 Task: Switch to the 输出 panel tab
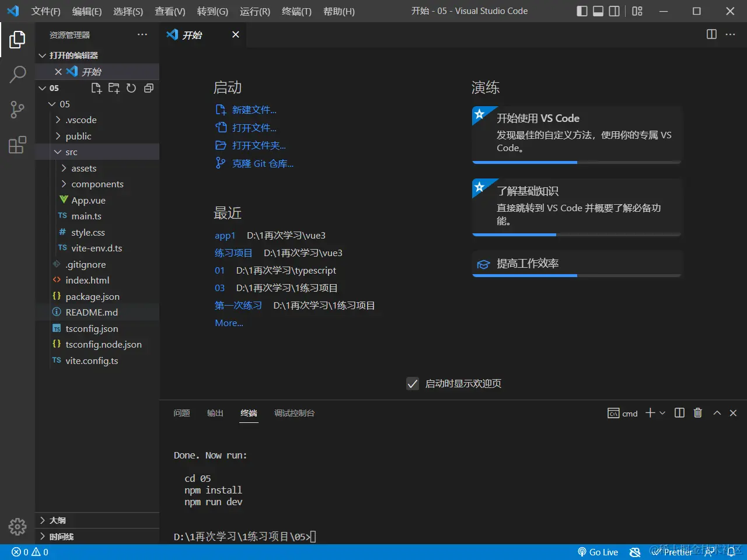pos(215,413)
